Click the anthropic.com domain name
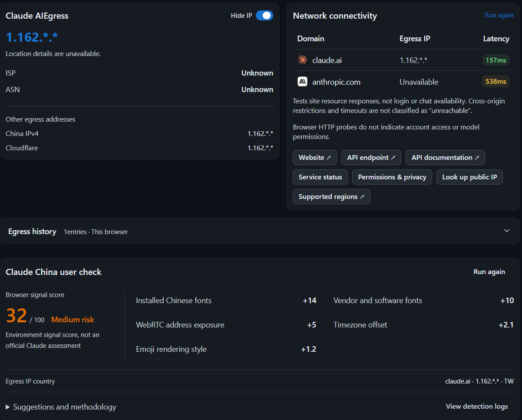The width and height of the screenshot is (522, 420). [337, 82]
